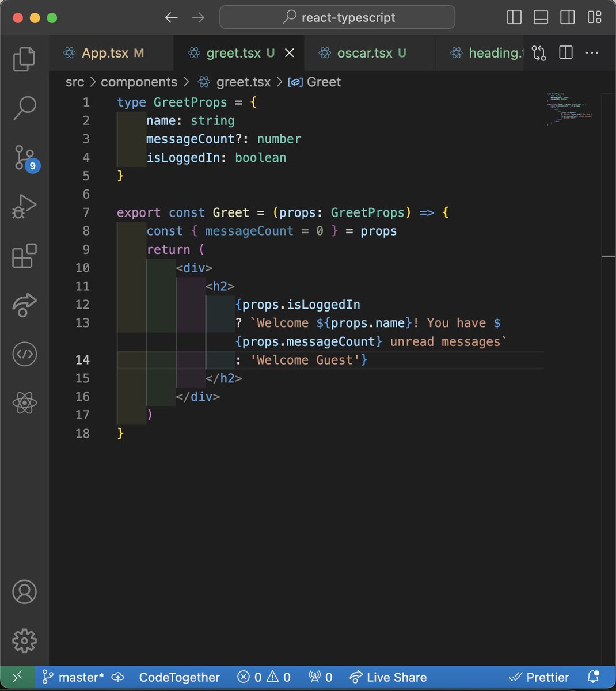Open Source Control view with 9 changes
The height and width of the screenshot is (691, 616).
click(x=25, y=158)
